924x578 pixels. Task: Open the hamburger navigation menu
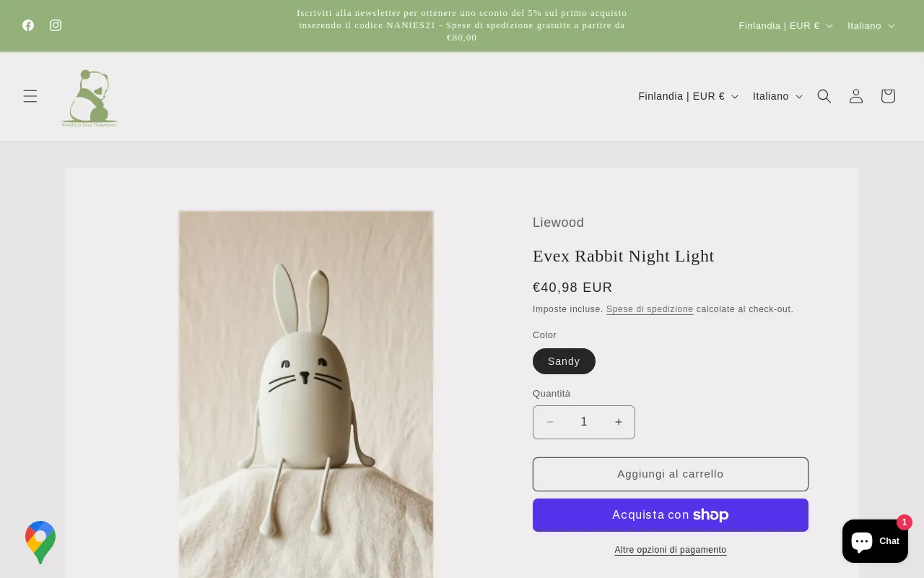tap(30, 96)
